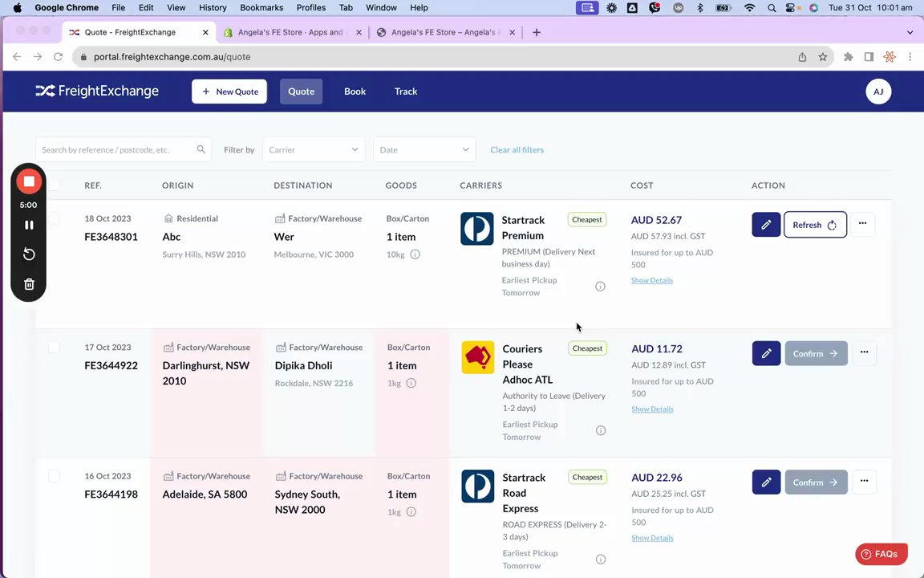Switch to the Quote tab
This screenshot has width=924, height=578.
[301, 92]
